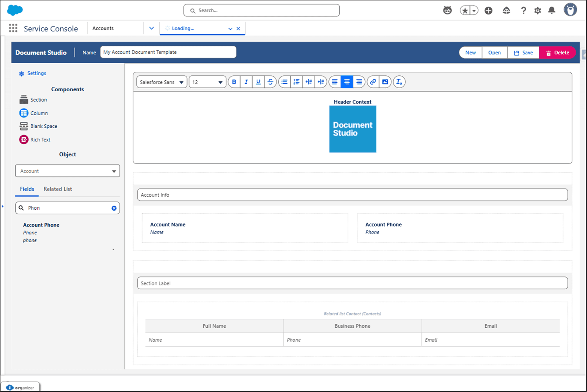Open the App Launcher grid
This screenshot has height=392, width=587.
[13, 28]
